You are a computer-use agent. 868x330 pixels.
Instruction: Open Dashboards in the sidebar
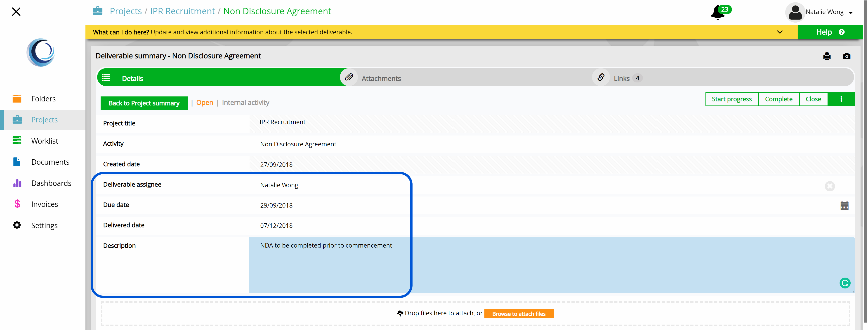[43, 183]
